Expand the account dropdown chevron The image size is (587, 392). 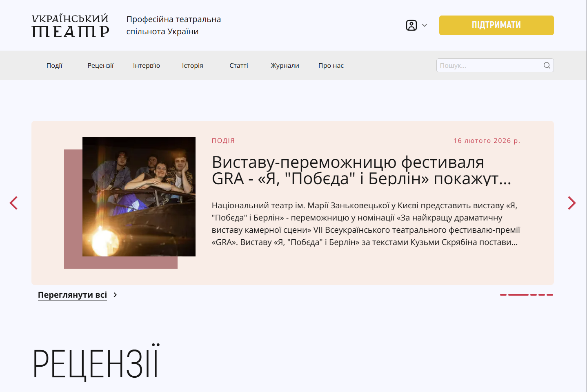(x=425, y=25)
